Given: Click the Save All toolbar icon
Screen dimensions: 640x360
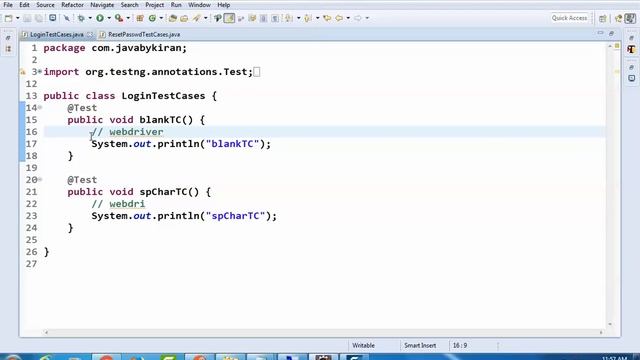Looking at the screenshot, I should tap(39, 18).
